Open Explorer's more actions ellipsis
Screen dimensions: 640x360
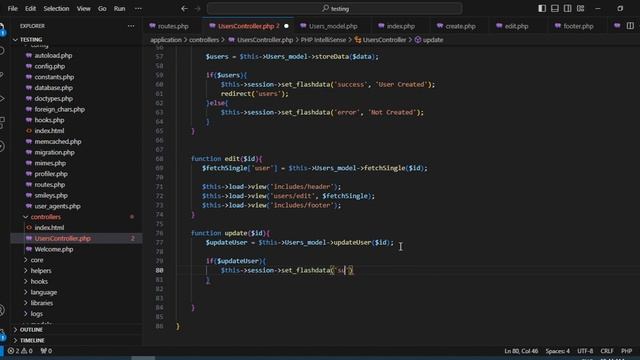pos(131,26)
